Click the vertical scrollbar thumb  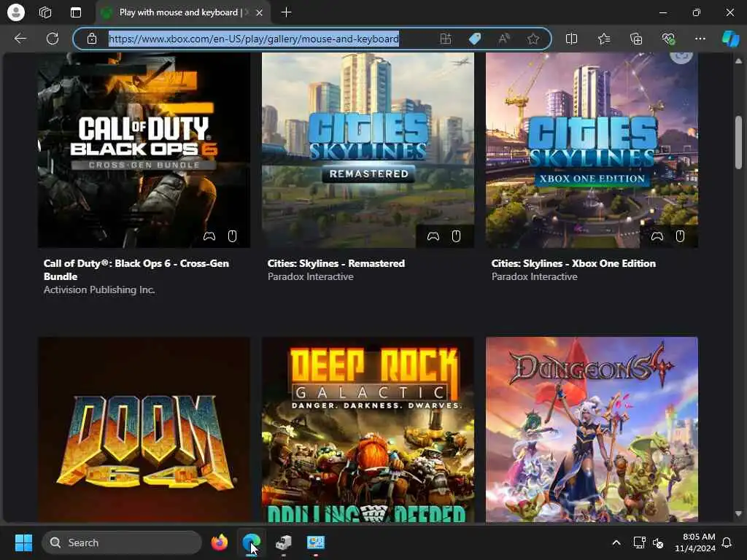point(738,142)
